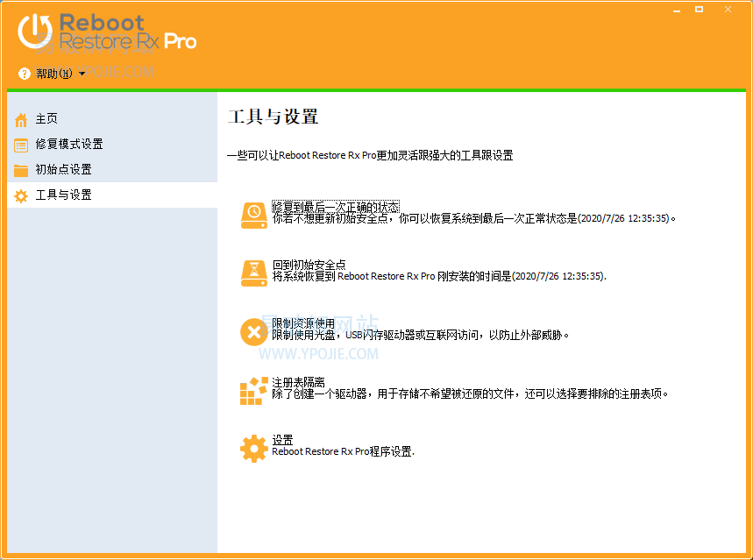
Task: Click the 初始点设置 folder icon in sidebar
Action: [x=19, y=169]
